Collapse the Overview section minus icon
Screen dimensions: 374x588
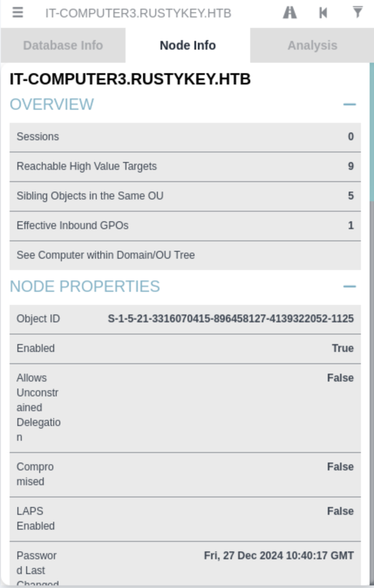[x=350, y=105]
